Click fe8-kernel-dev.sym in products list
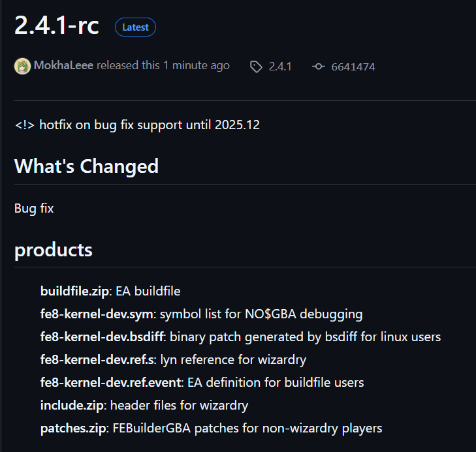 97,314
